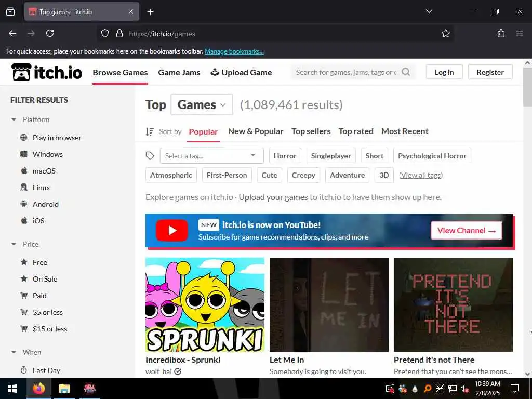Viewport: 532px width, 399px height.
Task: Open the Game Jams tab
Action: click(x=179, y=72)
